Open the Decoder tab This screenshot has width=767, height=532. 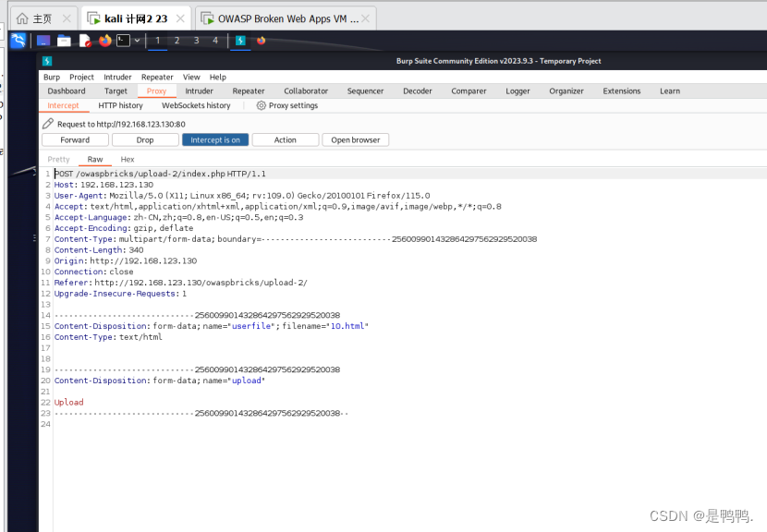pos(418,91)
